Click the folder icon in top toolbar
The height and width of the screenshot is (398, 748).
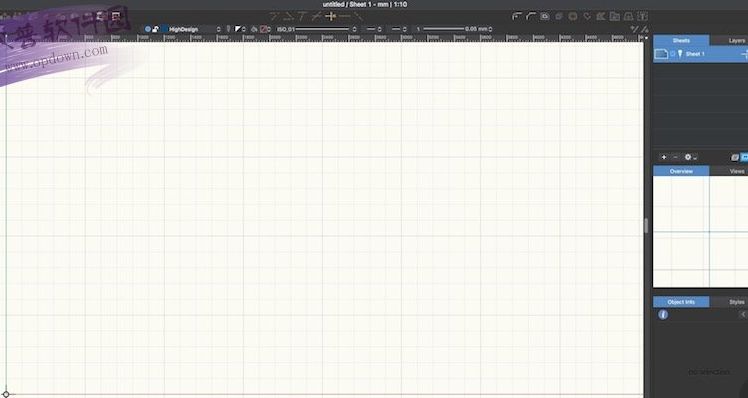615,16
